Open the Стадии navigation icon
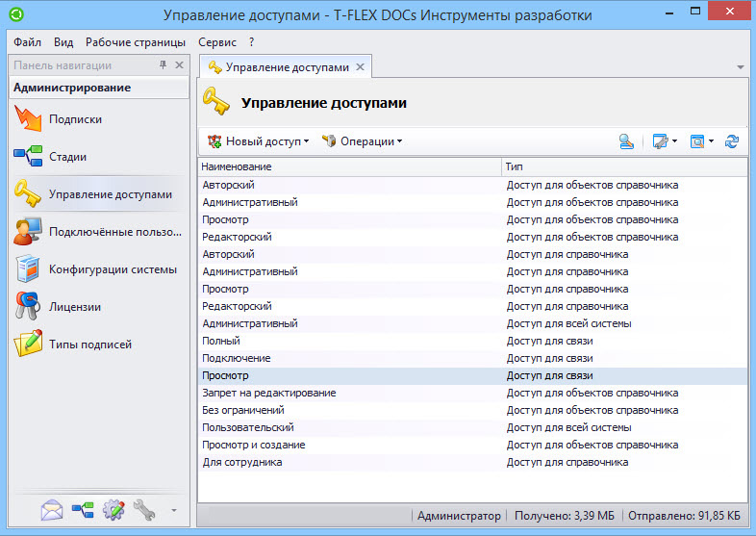 point(28,156)
